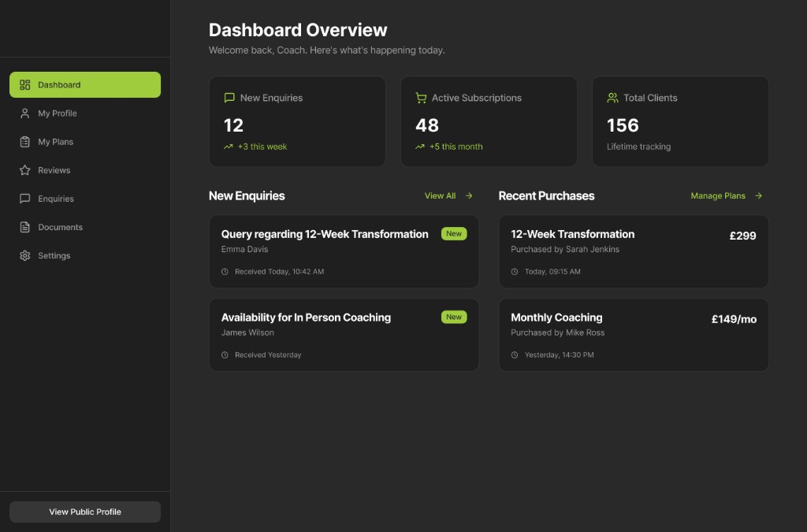
Task: Open the Monthly Coaching purchase title
Action: pos(556,318)
